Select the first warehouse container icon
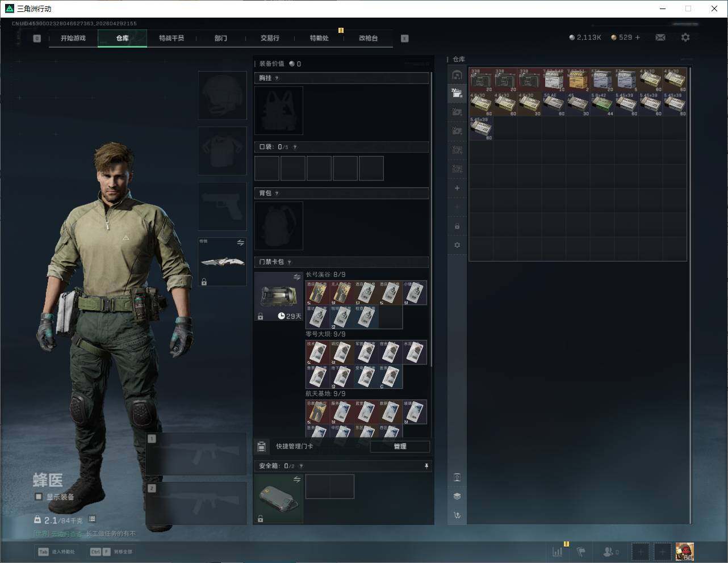 (x=457, y=75)
